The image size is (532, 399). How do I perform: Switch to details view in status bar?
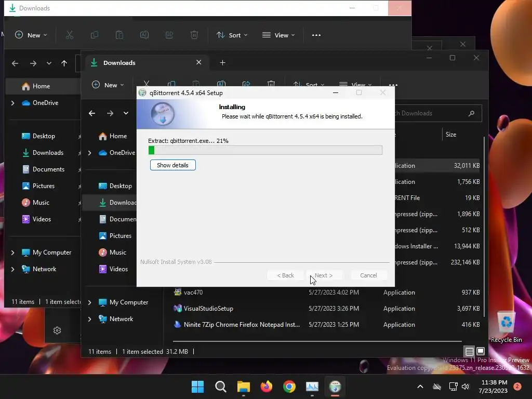[469, 352]
